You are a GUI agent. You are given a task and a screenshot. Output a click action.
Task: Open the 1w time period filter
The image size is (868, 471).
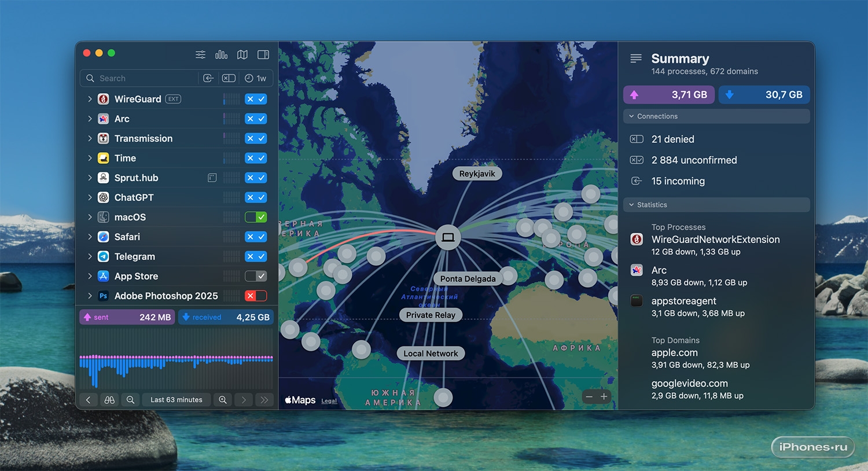pyautogui.click(x=255, y=78)
